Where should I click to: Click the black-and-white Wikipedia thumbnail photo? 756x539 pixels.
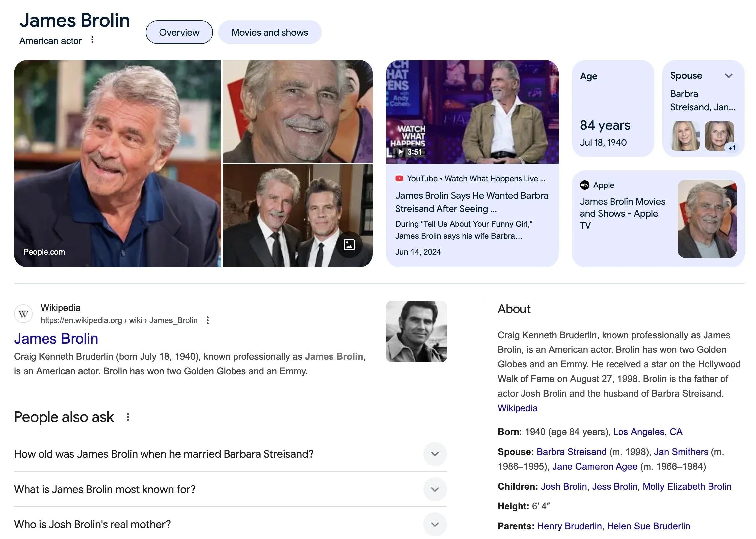point(416,331)
